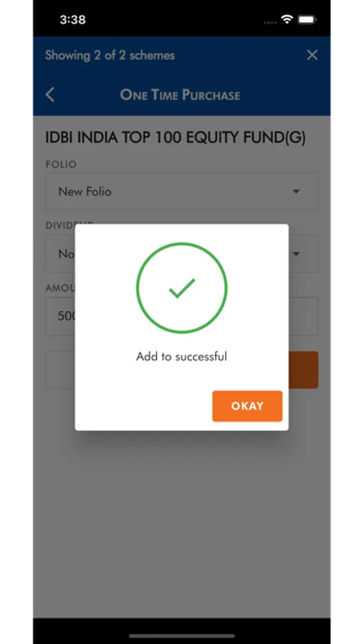Image resolution: width=363 pixels, height=644 pixels.
Task: Close the schemes banner with the X icon
Action: tap(312, 55)
